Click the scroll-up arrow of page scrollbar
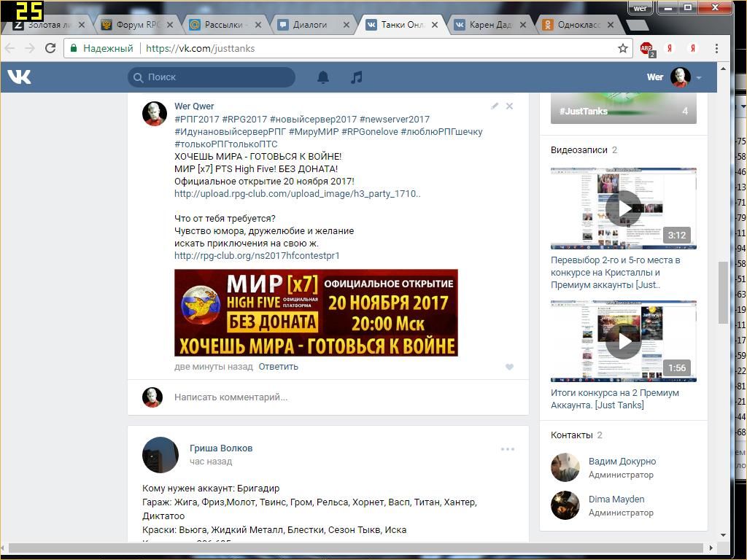The height and width of the screenshot is (560, 747). coord(723,69)
